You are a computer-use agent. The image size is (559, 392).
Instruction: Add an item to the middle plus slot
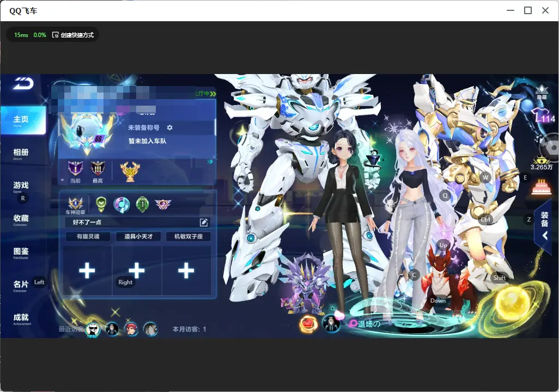137,271
